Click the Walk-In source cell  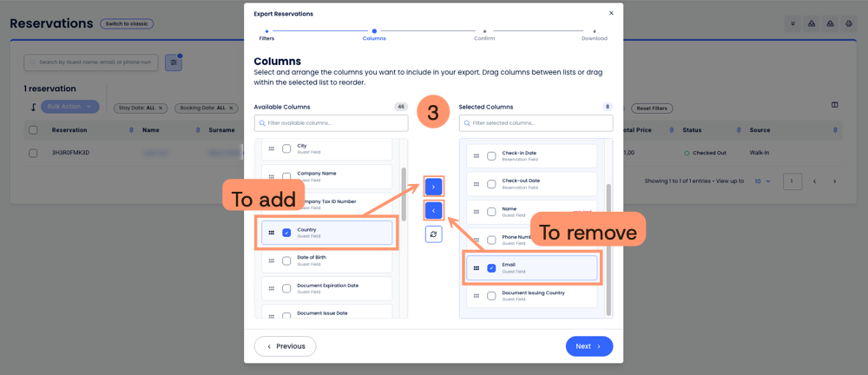click(x=759, y=153)
